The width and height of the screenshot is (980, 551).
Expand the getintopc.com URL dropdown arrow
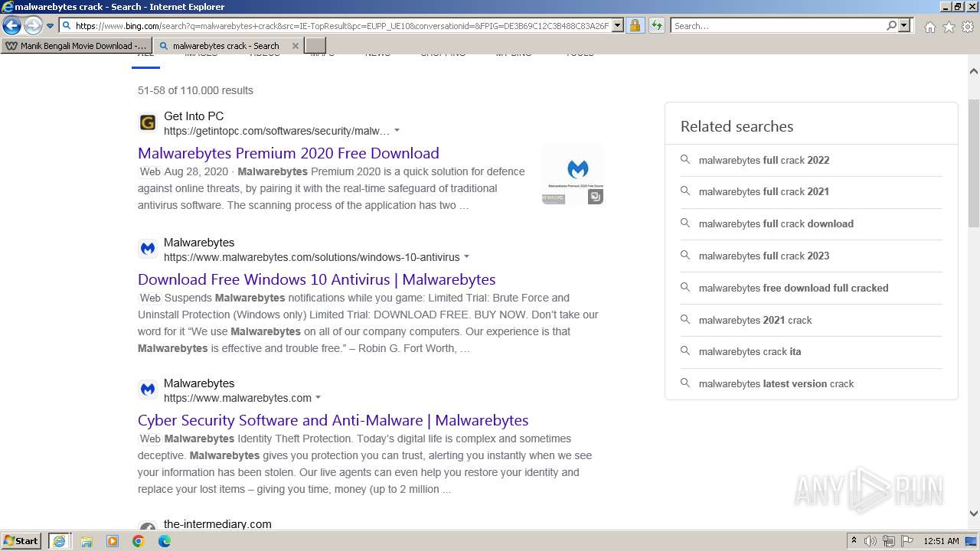397,131
